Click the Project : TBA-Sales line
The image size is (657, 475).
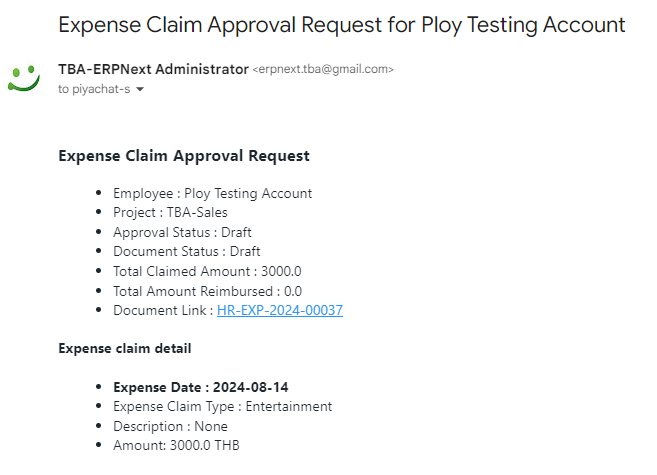[170, 212]
